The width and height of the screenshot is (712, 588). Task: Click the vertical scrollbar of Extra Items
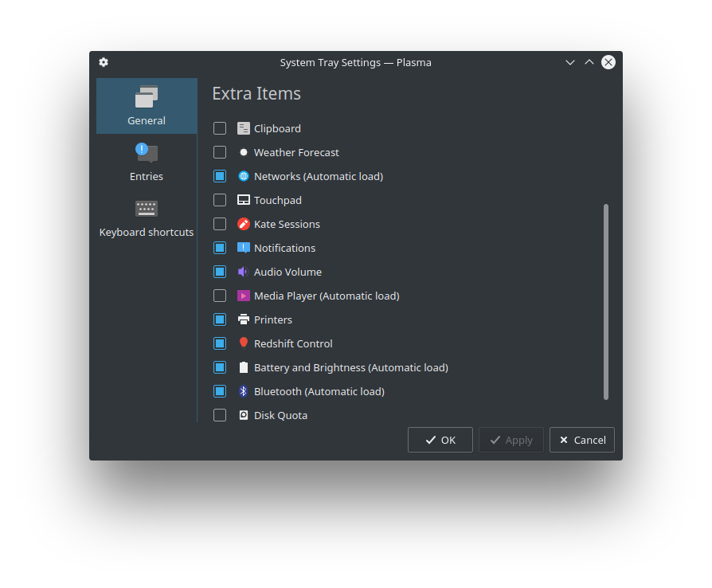coord(606,302)
